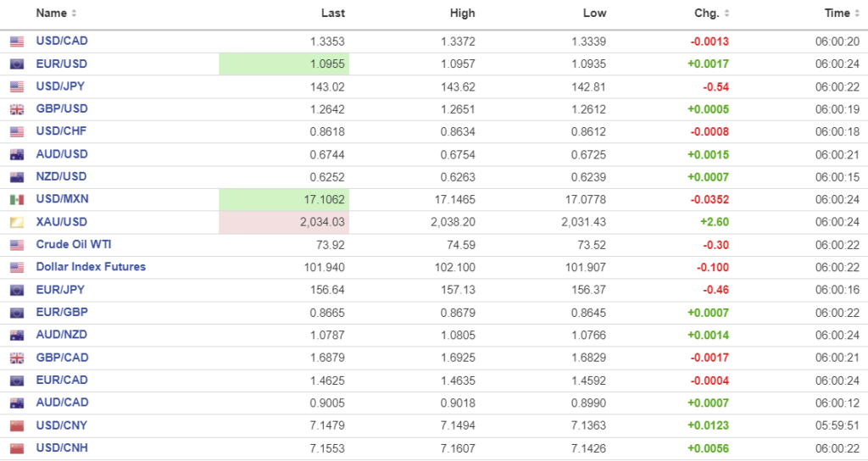Click the Last column header
This screenshot has width=868, height=461.
click(333, 14)
